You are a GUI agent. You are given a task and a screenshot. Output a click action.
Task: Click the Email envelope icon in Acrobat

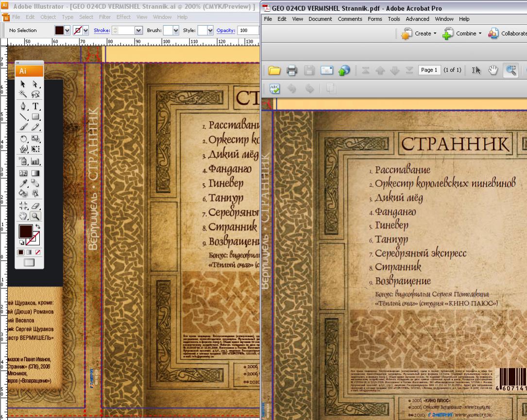(327, 70)
